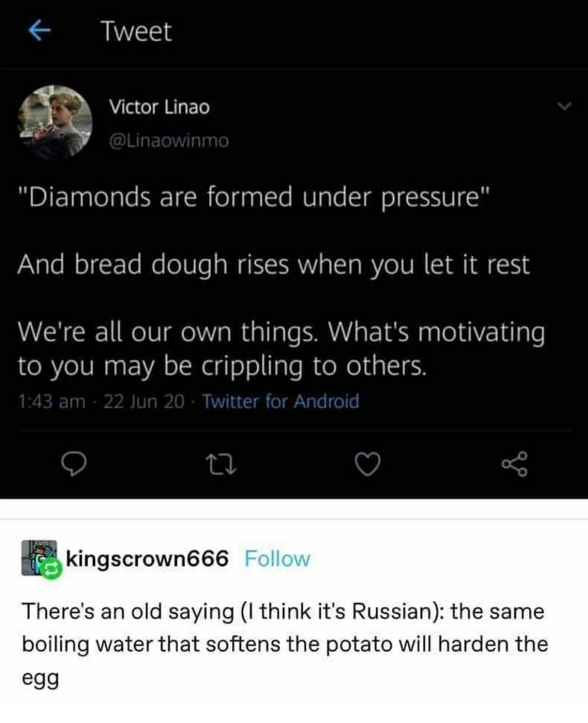Screen dimensions: 588x723
Task: Click the "What's motivating to you" paragraph
Action: click(x=281, y=349)
